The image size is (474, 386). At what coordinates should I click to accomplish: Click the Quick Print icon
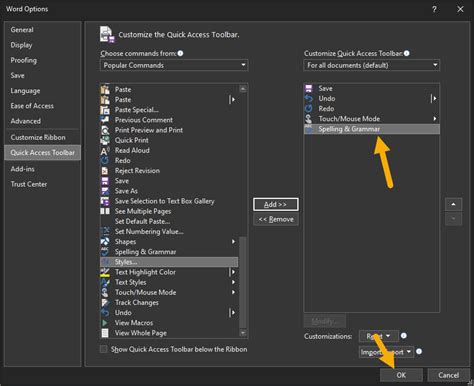click(105, 140)
